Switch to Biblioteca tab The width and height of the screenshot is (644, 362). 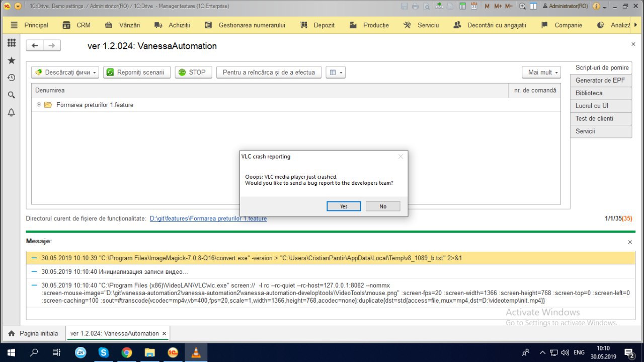click(x=601, y=93)
